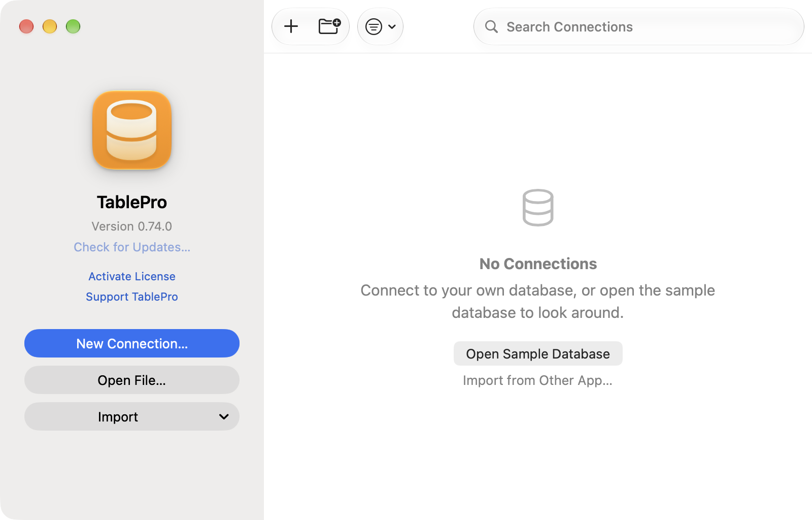Create a new connection group folder
This screenshot has width=812, height=520.
pyautogui.click(x=329, y=26)
